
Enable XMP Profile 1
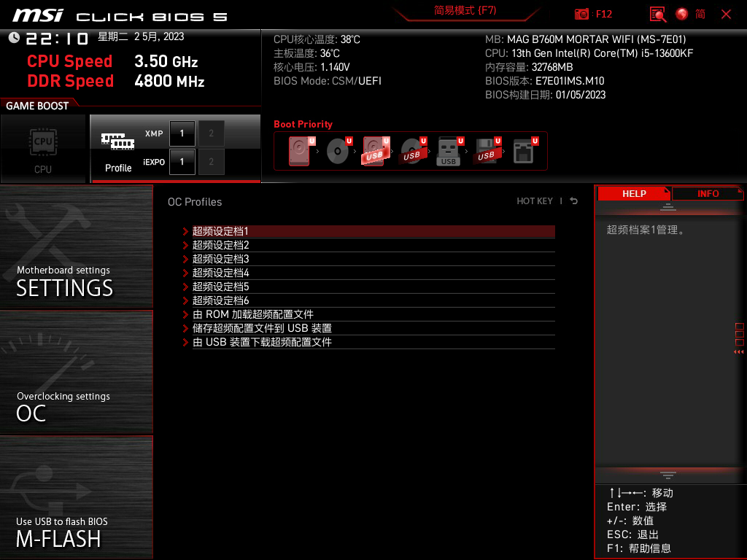point(182,133)
